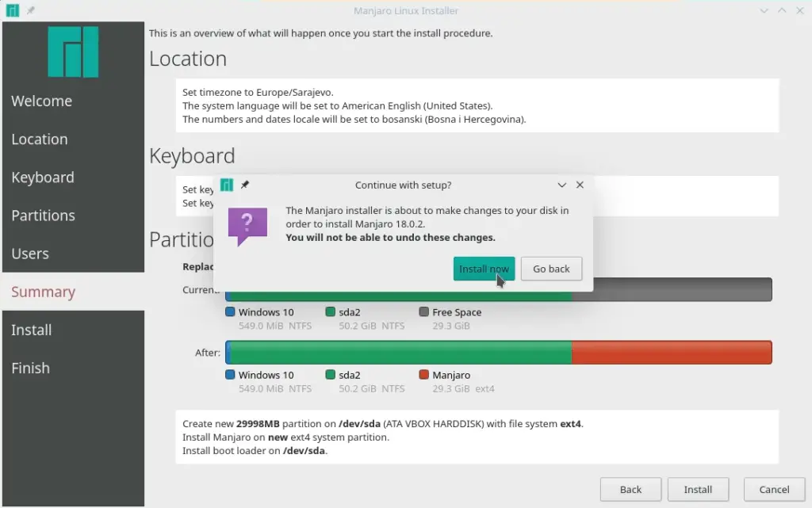
Task: Click the purple question mark dialog icon
Action: pyautogui.click(x=247, y=227)
